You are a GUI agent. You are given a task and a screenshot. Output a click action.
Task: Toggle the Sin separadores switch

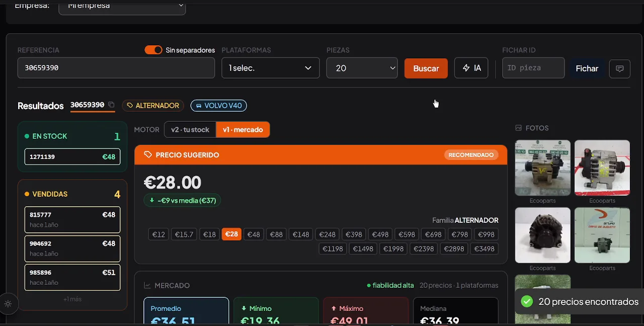[153, 50]
